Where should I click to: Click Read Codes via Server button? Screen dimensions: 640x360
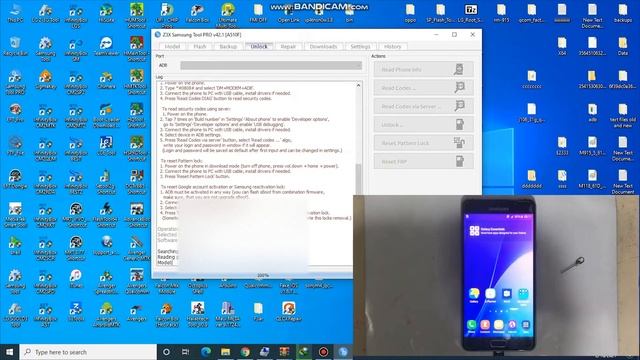(424, 106)
